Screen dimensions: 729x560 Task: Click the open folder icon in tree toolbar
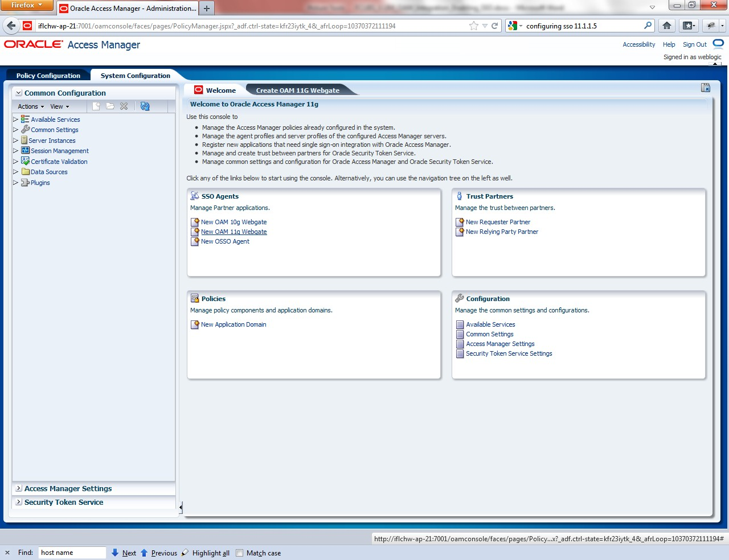pyautogui.click(x=110, y=106)
